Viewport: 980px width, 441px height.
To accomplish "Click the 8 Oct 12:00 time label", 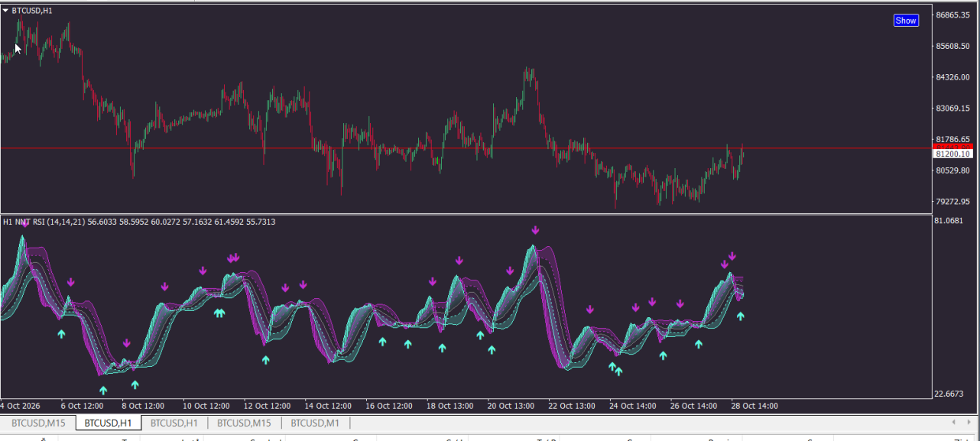I will point(143,406).
